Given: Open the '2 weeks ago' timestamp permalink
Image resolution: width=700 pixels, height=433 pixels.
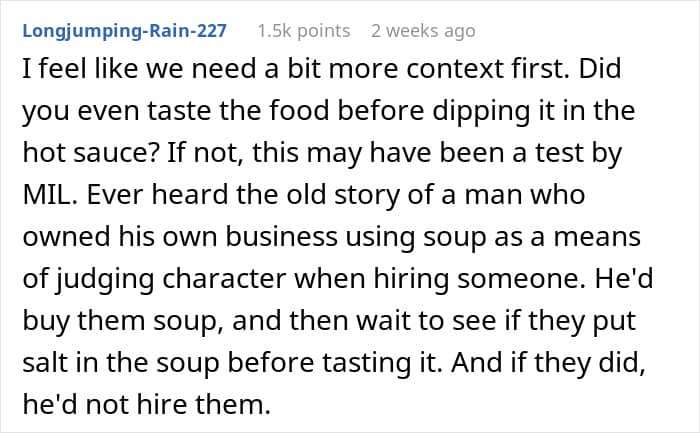Looking at the screenshot, I should click(x=422, y=31).
